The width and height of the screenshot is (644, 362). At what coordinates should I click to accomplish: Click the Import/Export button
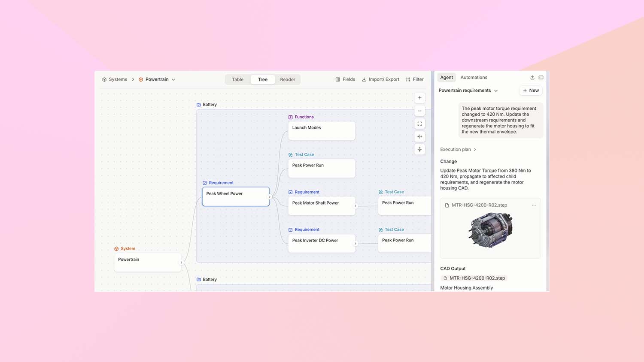pos(380,79)
